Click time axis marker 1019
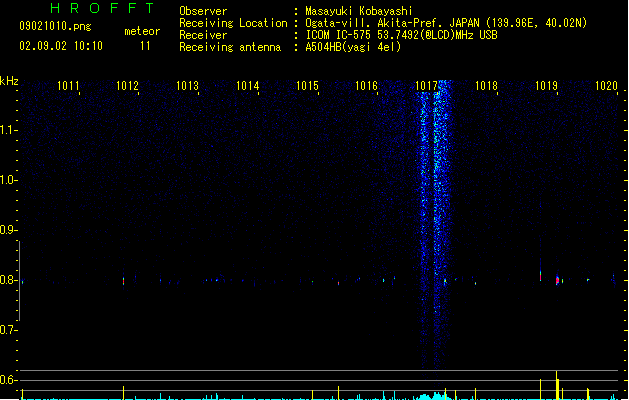Viewport: 629px width, 400px height. (x=546, y=86)
